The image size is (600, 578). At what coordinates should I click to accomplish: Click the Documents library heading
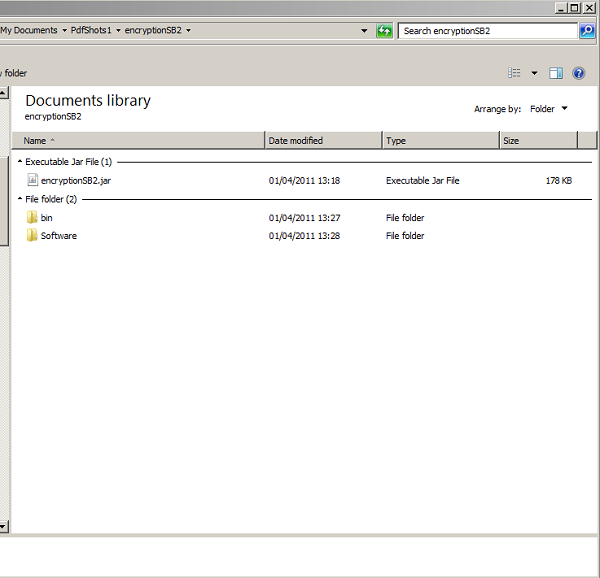point(88,101)
